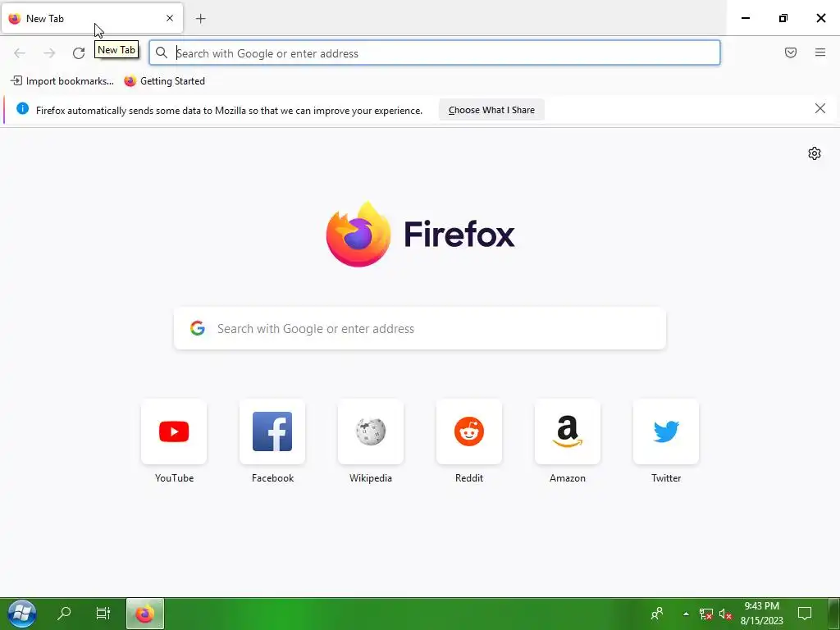
Task: Open the Twitter shortcut tile
Action: coord(666,431)
